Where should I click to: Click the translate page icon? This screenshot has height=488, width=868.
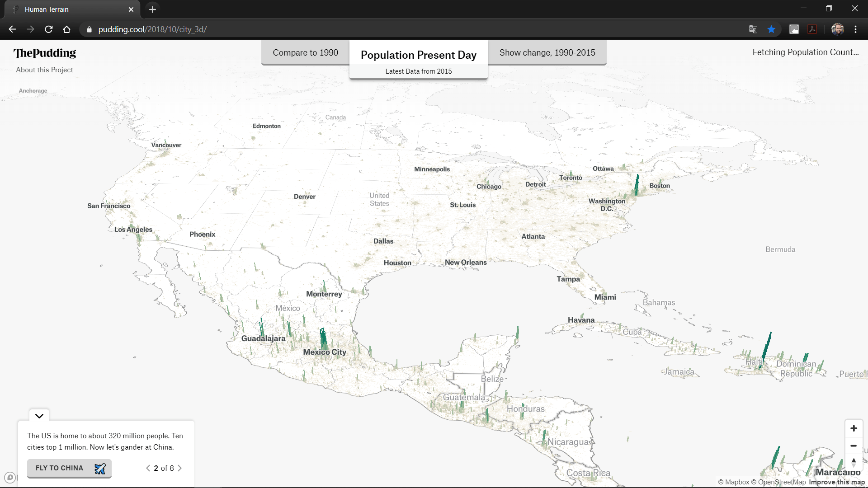click(753, 29)
